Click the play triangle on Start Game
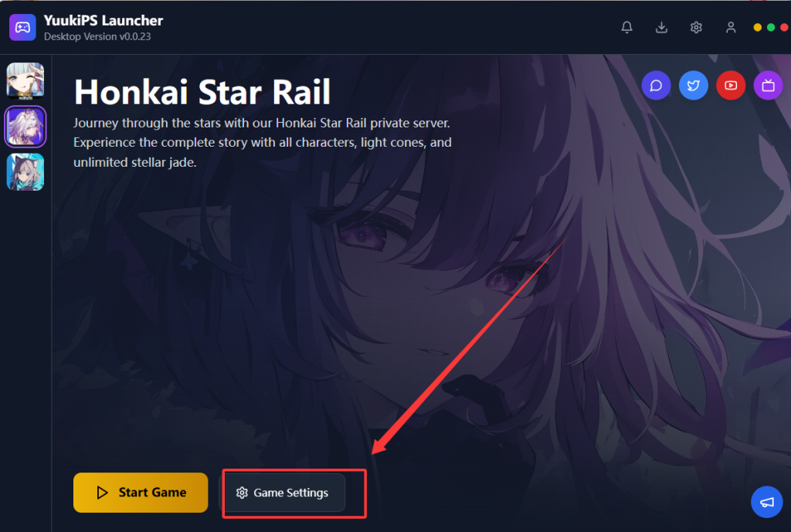791x532 pixels. 102,492
